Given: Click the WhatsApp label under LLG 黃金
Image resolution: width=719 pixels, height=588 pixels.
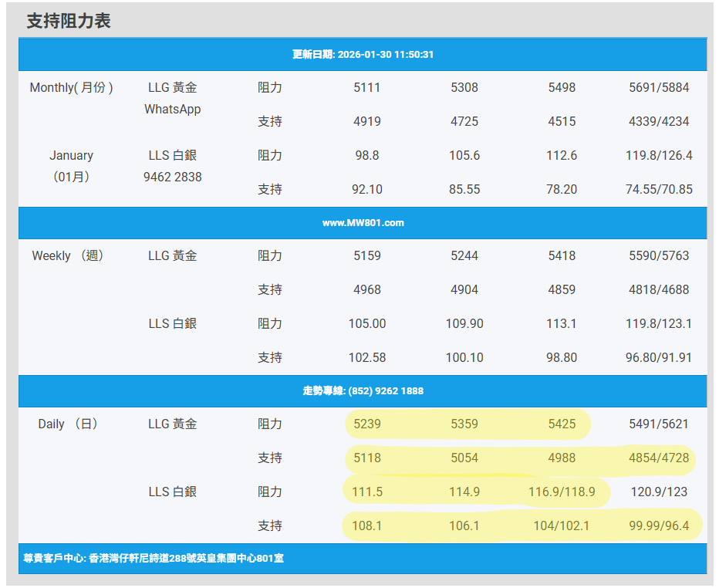Looking at the screenshot, I should pyautogui.click(x=172, y=110).
